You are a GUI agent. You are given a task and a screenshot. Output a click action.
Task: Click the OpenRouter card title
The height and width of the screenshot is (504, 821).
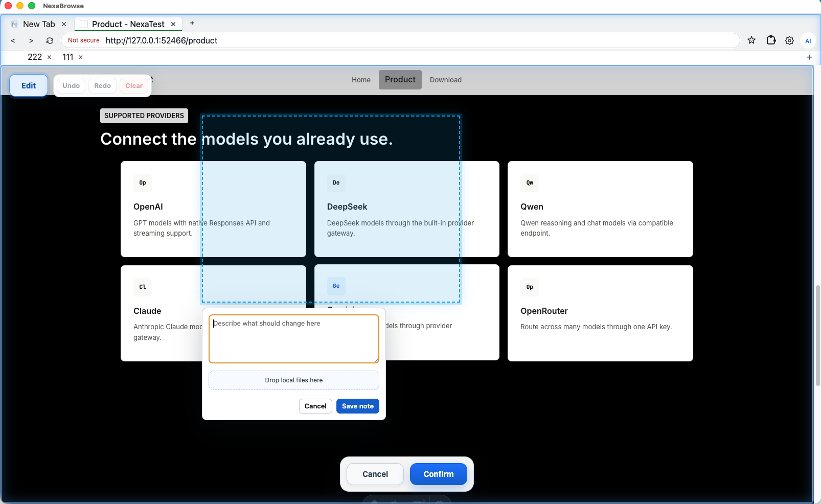click(x=544, y=311)
